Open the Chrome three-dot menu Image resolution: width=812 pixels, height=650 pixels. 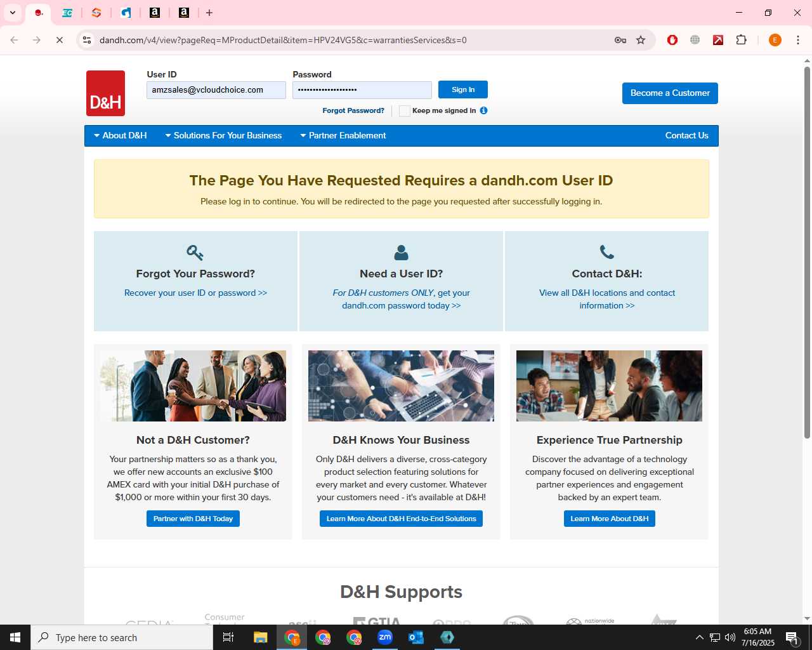coord(797,40)
